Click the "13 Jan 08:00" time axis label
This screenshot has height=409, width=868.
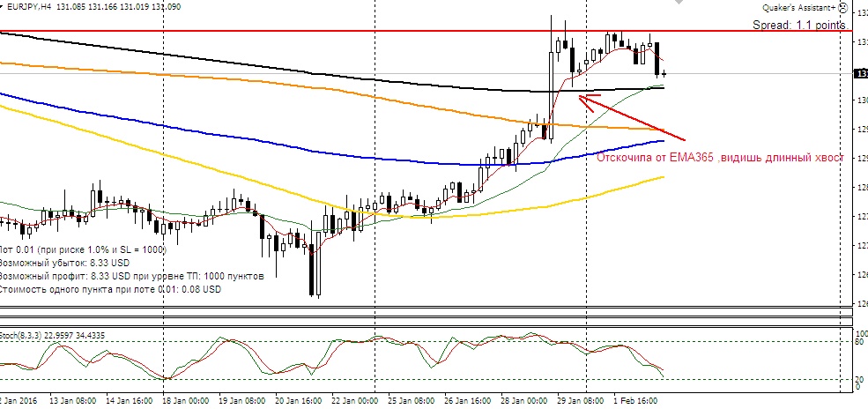pos(73,401)
